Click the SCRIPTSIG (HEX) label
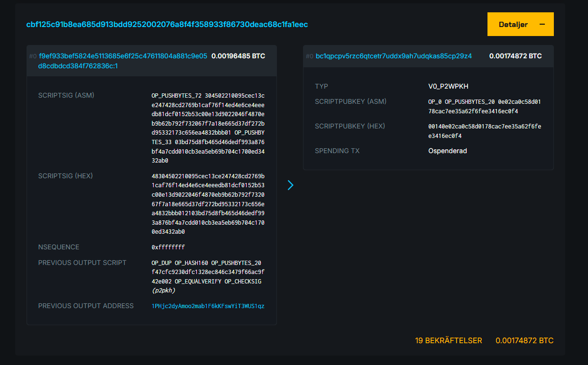Image resolution: width=588 pixels, height=365 pixels. point(65,176)
